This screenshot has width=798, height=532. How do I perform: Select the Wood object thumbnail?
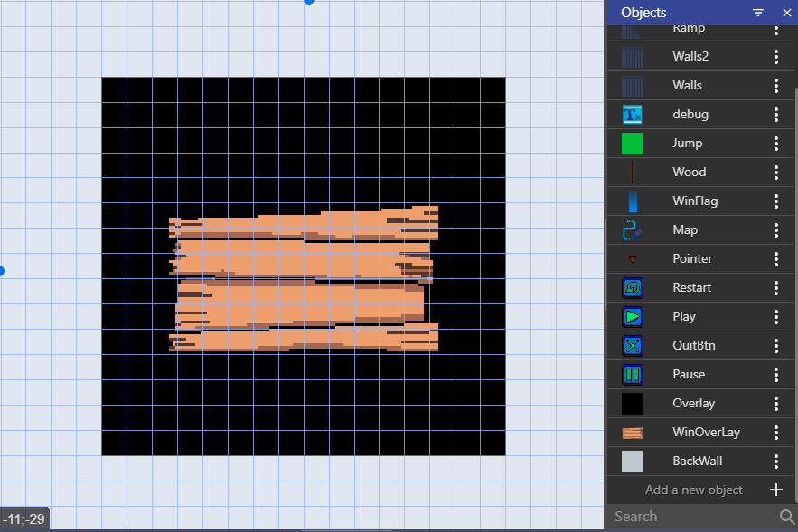633,173
